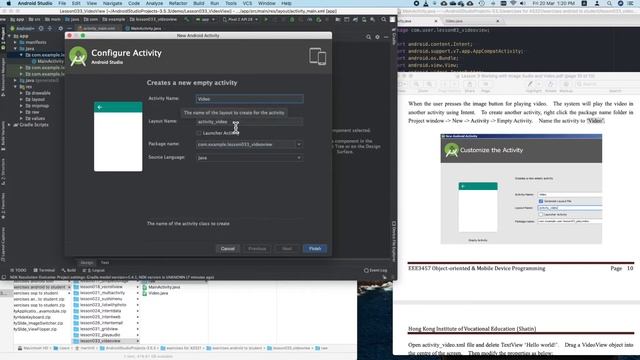Open the Navigate menu
Viewport: 640px width, 360px height.
[112, 3]
